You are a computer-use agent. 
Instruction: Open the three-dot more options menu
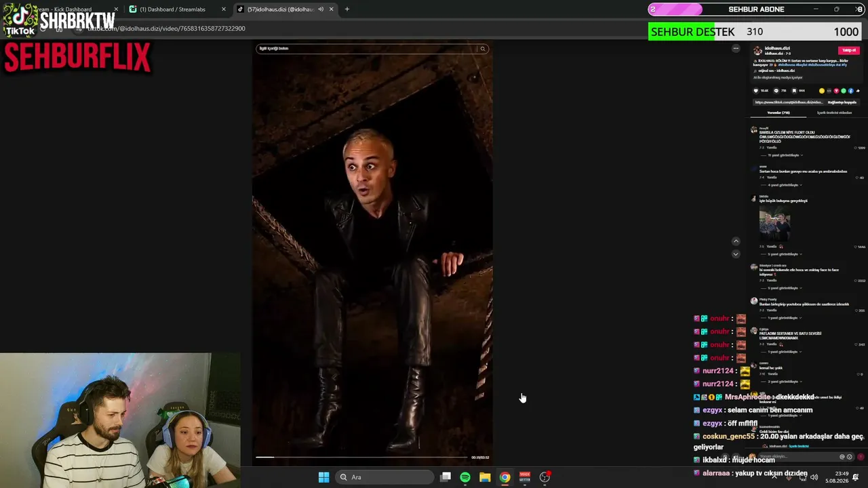(736, 48)
